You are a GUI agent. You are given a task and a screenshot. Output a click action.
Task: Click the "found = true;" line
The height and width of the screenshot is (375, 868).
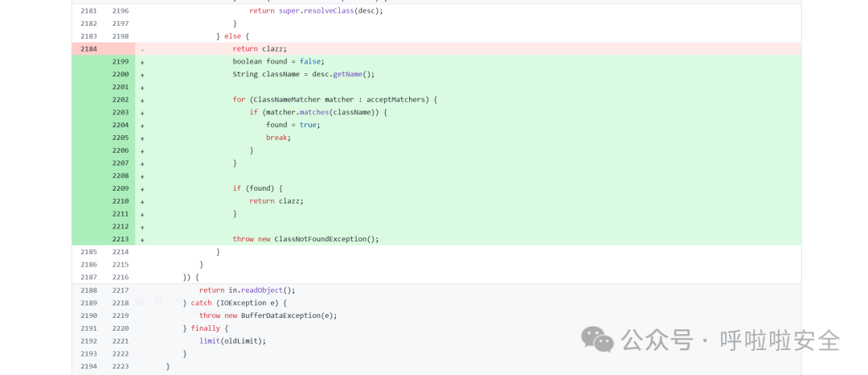293,126
